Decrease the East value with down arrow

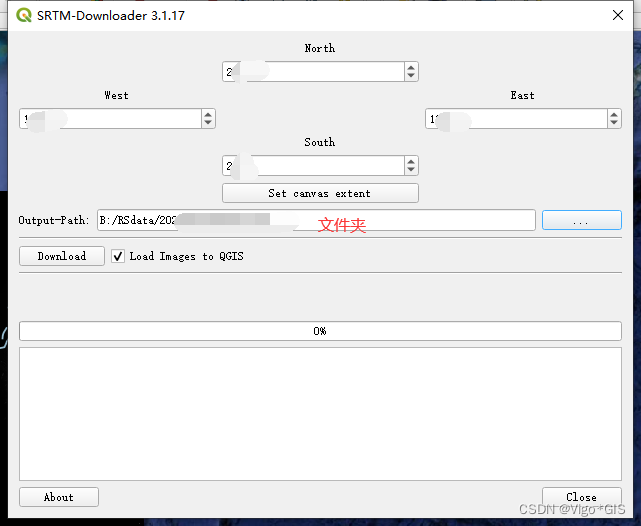click(x=614, y=123)
